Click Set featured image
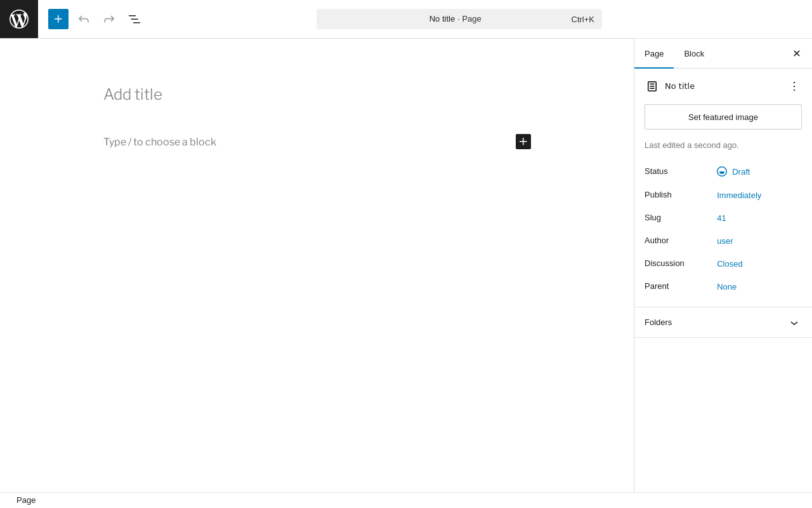Viewport: 812px width, 508px height. (723, 117)
